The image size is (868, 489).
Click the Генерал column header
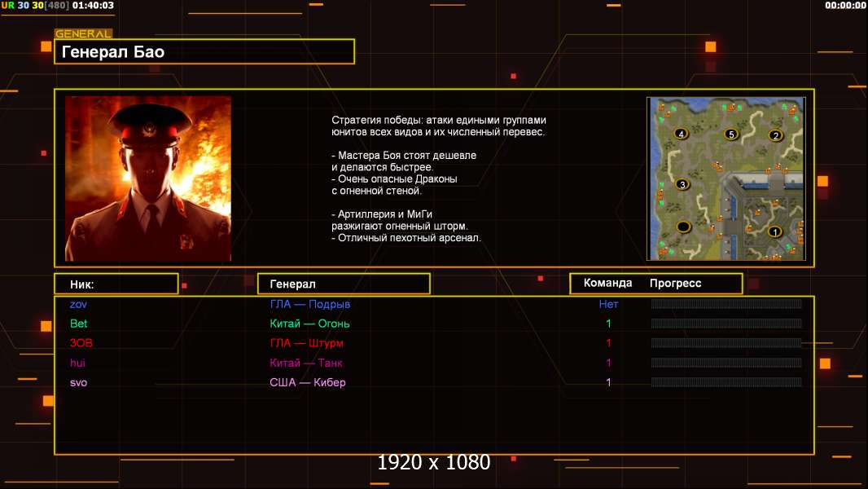(x=344, y=284)
